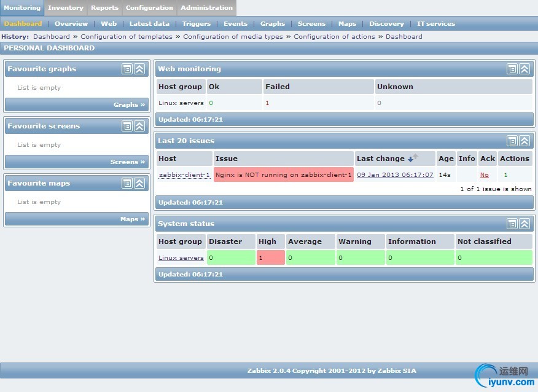This screenshot has height=392, width=538.
Task: Go to the Configuration tab
Action: (x=149, y=7)
